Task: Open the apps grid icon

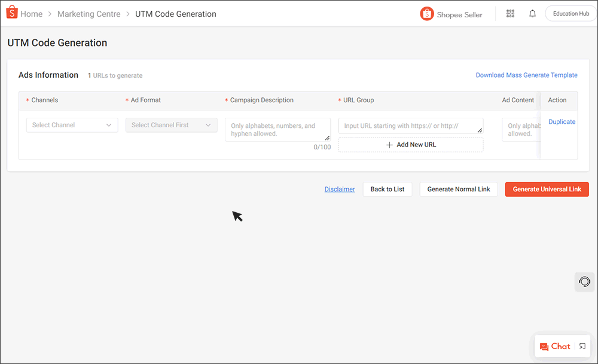Action: [x=510, y=13]
